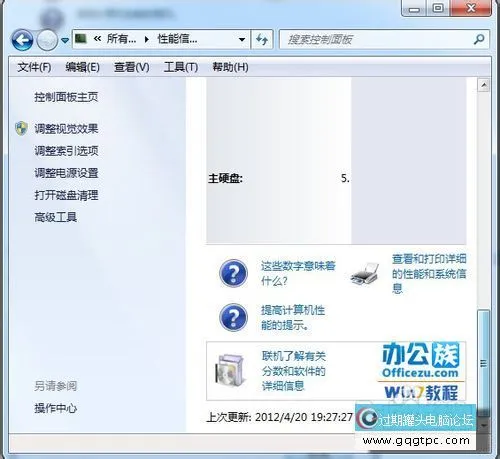Open 调整视觉效果 link
This screenshot has height=459, width=500.
pyautogui.click(x=66, y=128)
